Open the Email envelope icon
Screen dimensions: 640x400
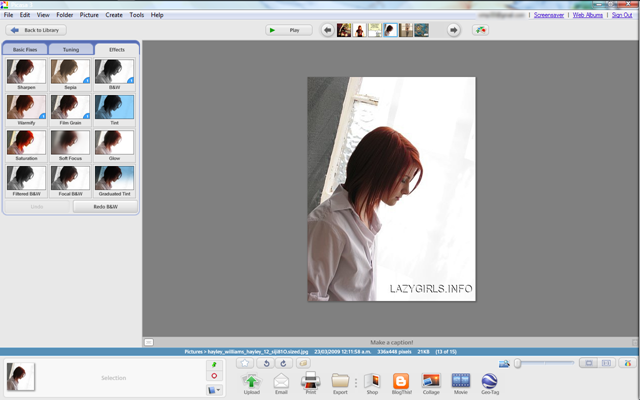point(281,381)
